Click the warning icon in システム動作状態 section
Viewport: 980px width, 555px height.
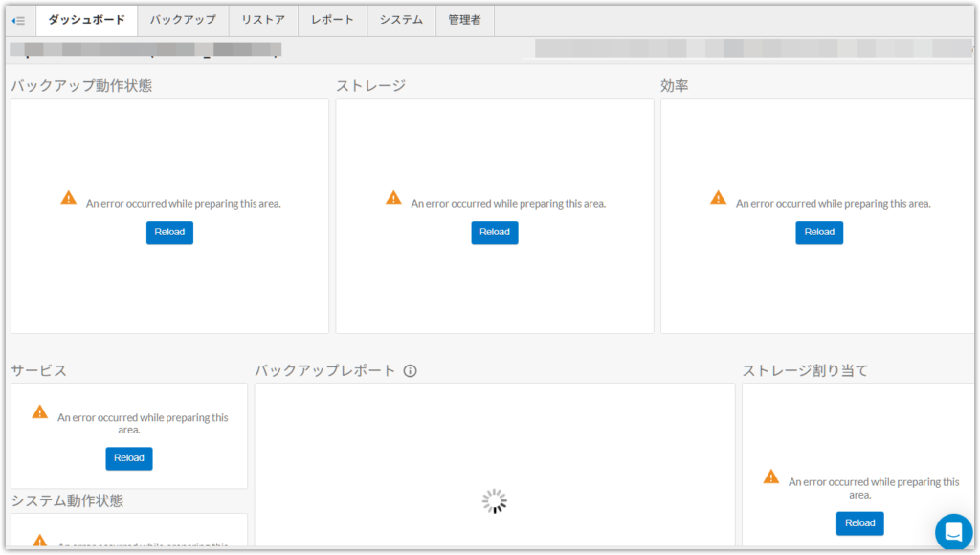39,545
